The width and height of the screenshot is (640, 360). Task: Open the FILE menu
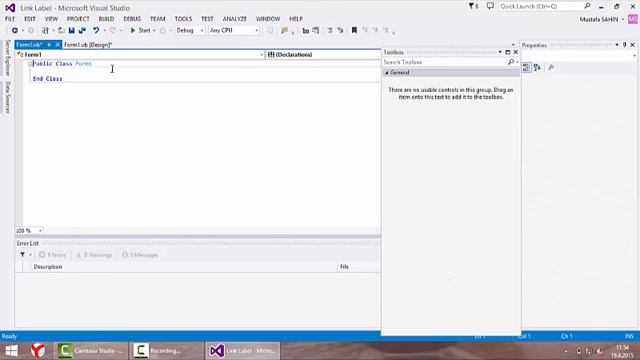(10, 19)
